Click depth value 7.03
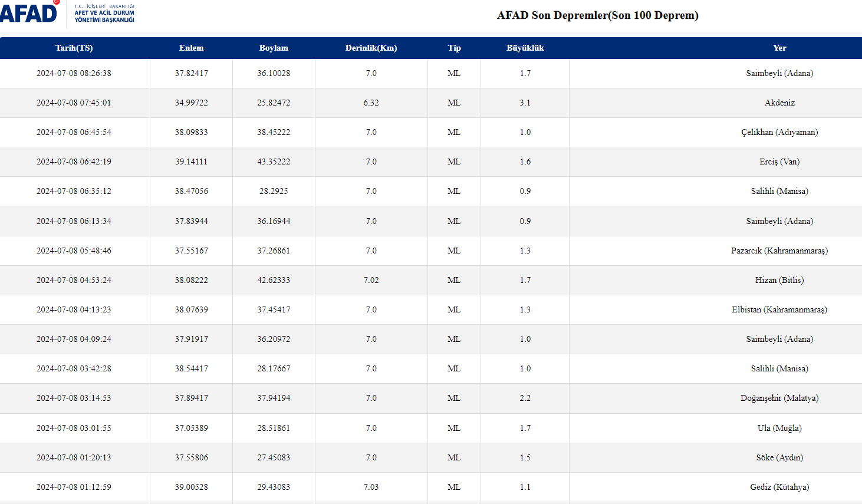The height and width of the screenshot is (504, 862). coord(371,487)
